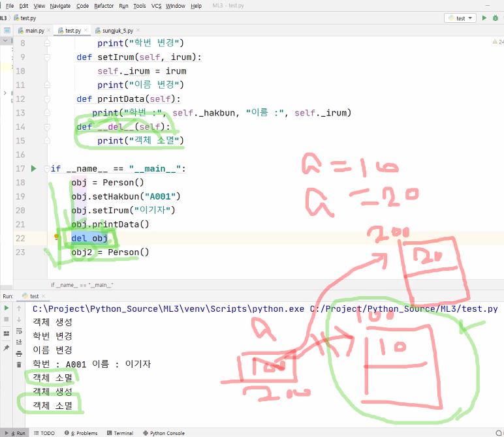Image resolution: width=504 pixels, height=437 pixels.
Task: Collapse the fold marker at line 14 __del__
Action: pyautogui.click(x=47, y=127)
